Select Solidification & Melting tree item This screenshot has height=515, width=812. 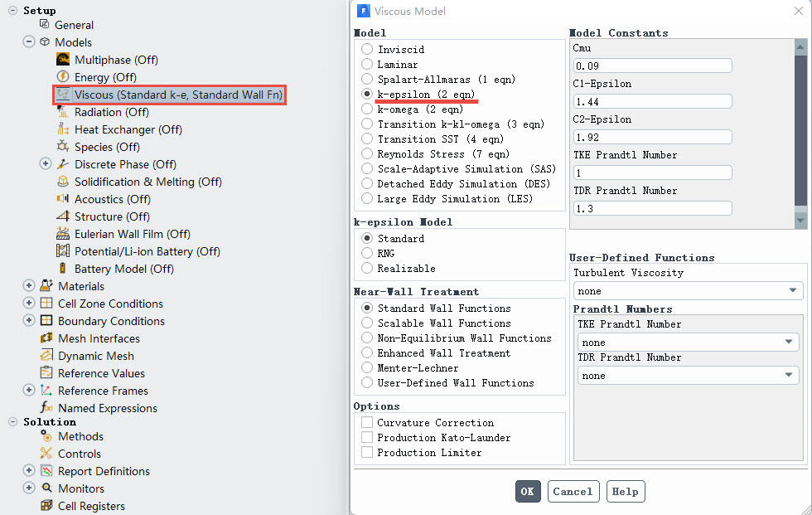pyautogui.click(x=147, y=182)
